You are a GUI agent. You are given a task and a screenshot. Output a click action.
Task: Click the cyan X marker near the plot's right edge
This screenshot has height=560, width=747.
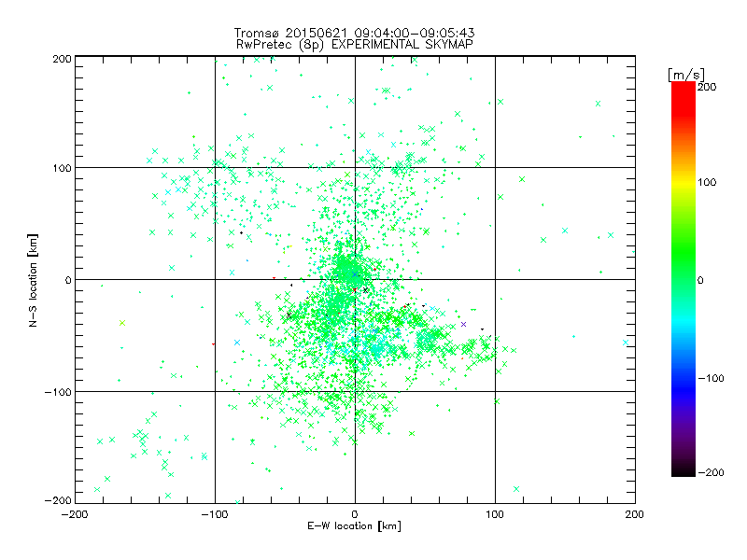pyautogui.click(x=626, y=343)
